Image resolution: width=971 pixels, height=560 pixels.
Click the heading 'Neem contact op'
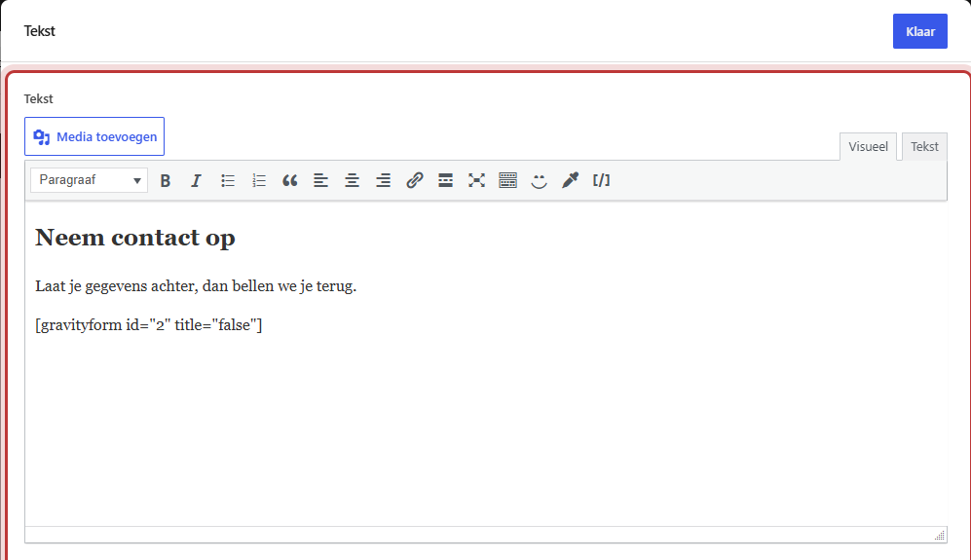tap(135, 238)
